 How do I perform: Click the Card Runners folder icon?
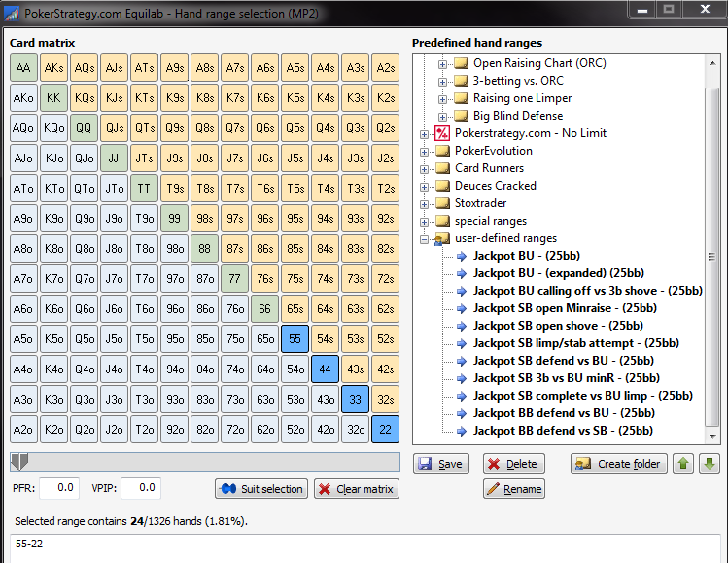[x=442, y=168]
